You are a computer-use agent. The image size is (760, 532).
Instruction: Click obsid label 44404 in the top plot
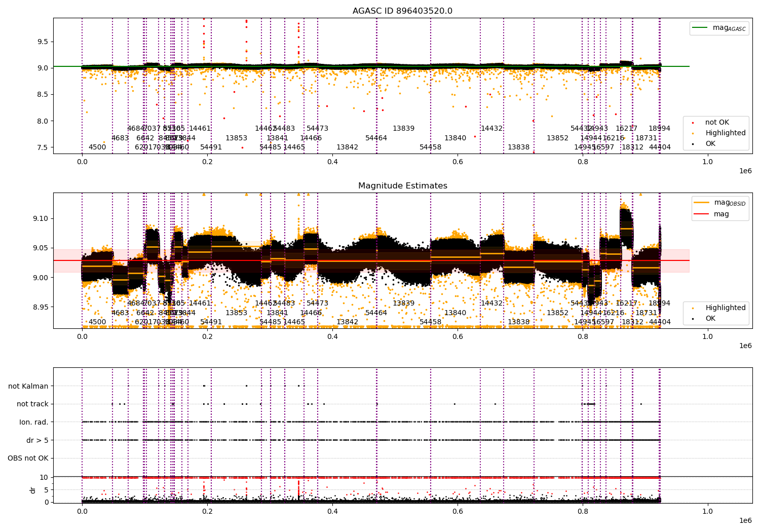(x=660, y=147)
